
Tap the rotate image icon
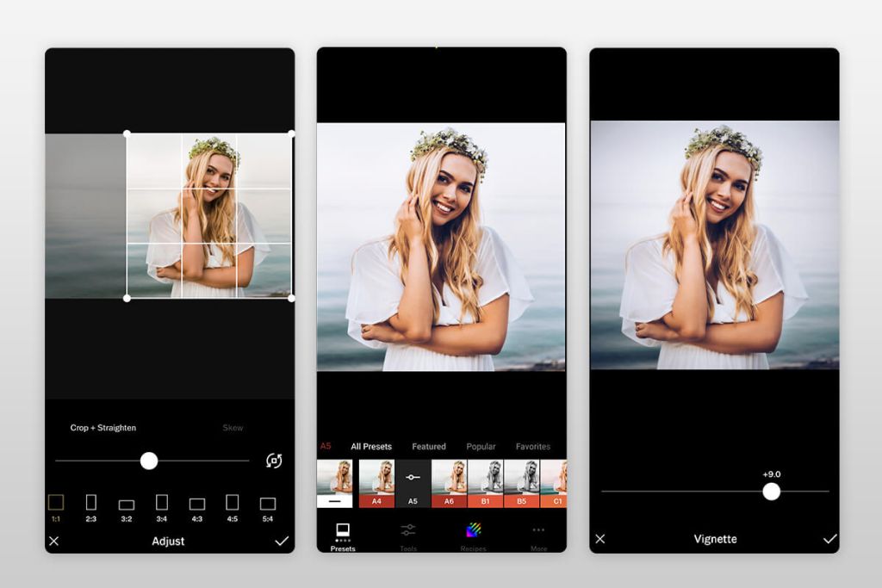272,461
